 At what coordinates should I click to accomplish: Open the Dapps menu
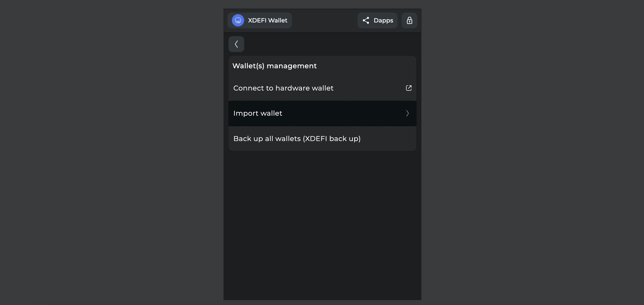coord(377,20)
